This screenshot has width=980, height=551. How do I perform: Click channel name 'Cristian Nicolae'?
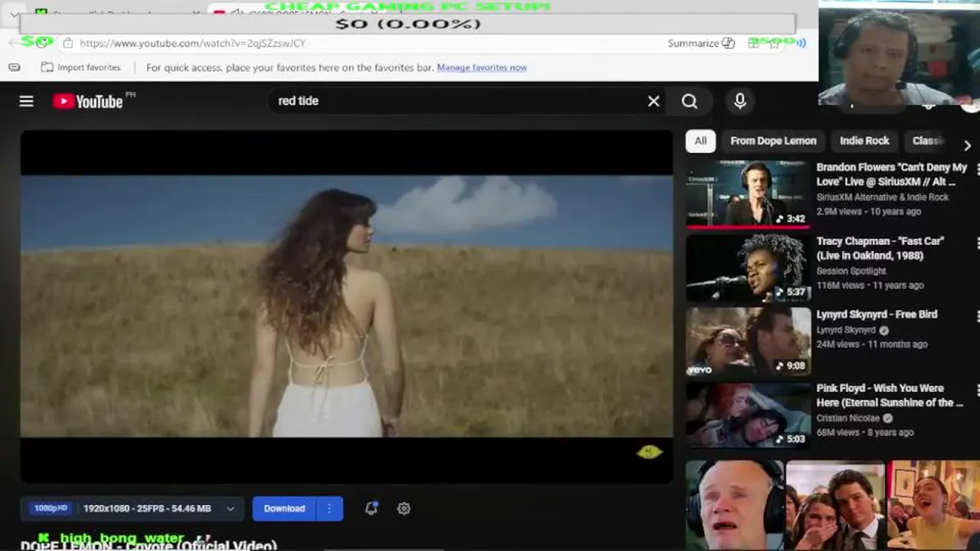tap(848, 419)
